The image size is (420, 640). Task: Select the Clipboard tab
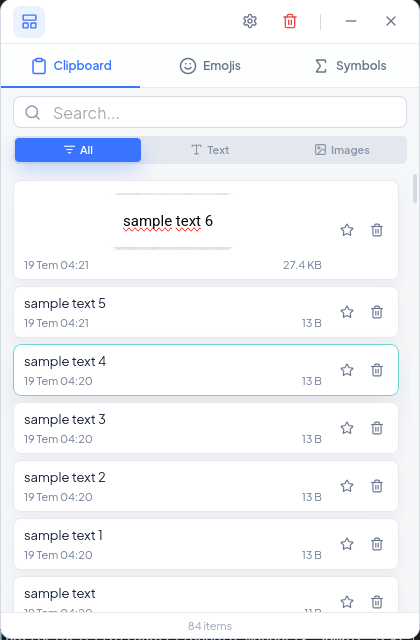71,66
